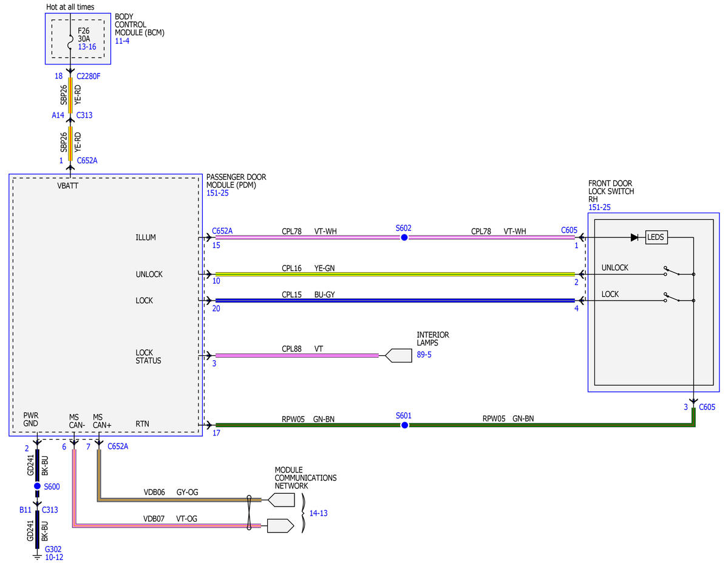The height and width of the screenshot is (563, 728).
Task: Click the LOCK STATUS pin label
Action: [149, 357]
